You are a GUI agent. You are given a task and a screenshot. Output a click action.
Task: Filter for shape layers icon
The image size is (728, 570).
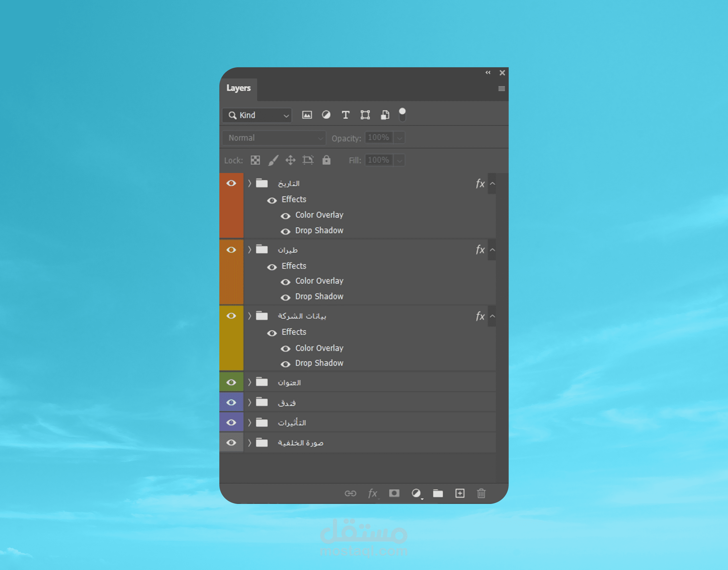[x=365, y=115]
